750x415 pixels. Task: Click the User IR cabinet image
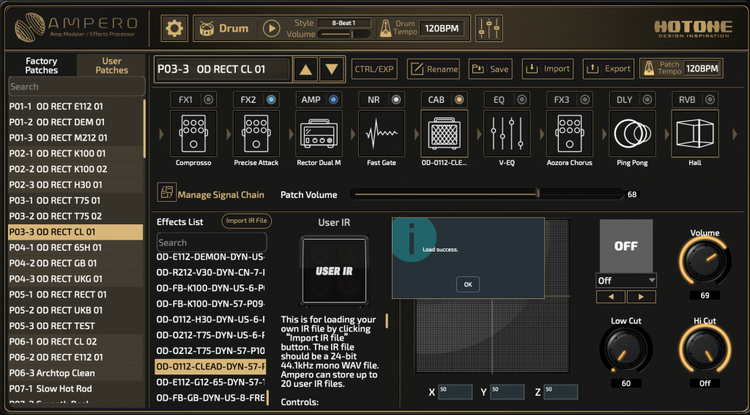[334, 271]
